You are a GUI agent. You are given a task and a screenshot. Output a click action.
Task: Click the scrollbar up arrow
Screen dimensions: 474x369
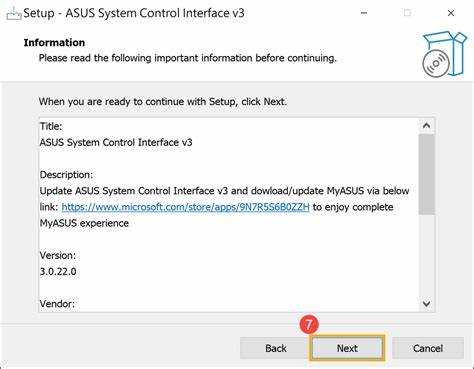tap(426, 126)
